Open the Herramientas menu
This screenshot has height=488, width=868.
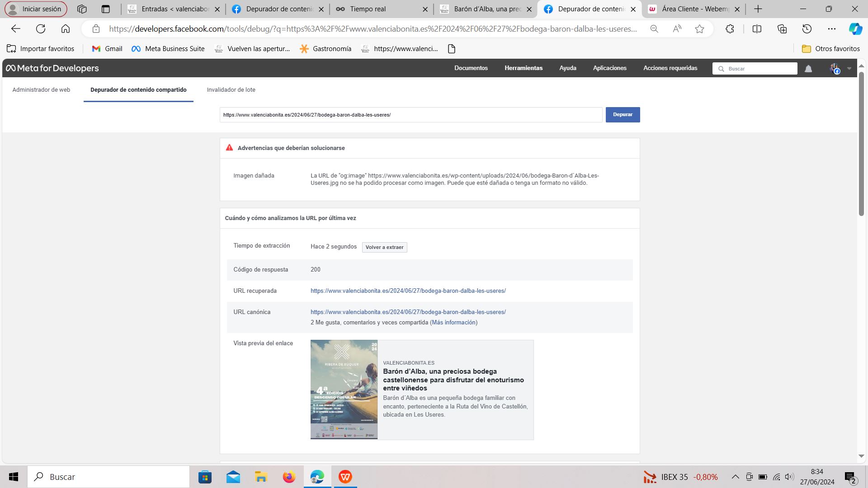point(524,68)
